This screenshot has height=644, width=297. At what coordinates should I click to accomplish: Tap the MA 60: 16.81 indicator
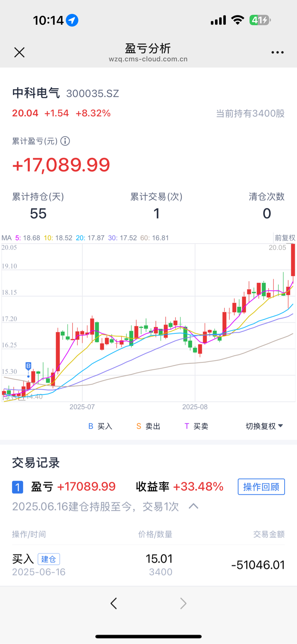tap(154, 238)
